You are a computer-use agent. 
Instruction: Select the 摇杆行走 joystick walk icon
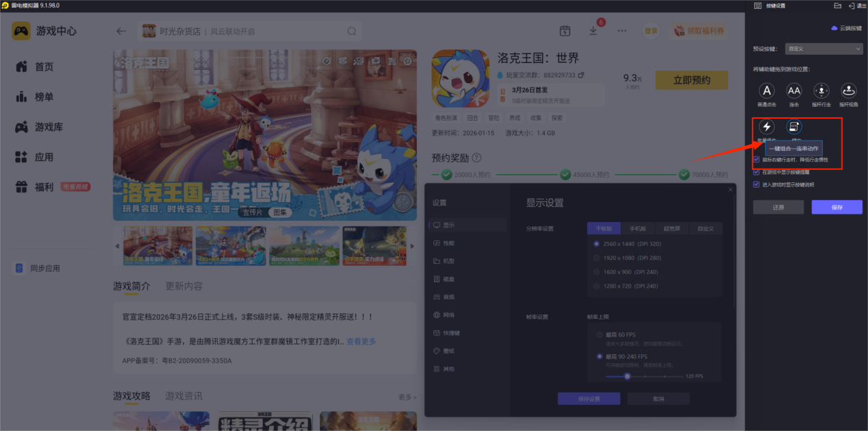tap(821, 90)
